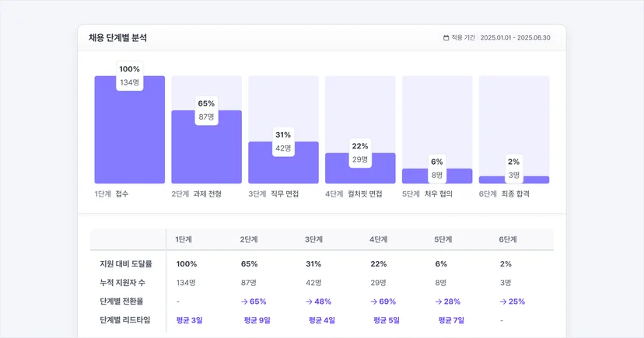Click the → 65% conversion rate arrow
The image size is (644, 338).
click(x=244, y=301)
